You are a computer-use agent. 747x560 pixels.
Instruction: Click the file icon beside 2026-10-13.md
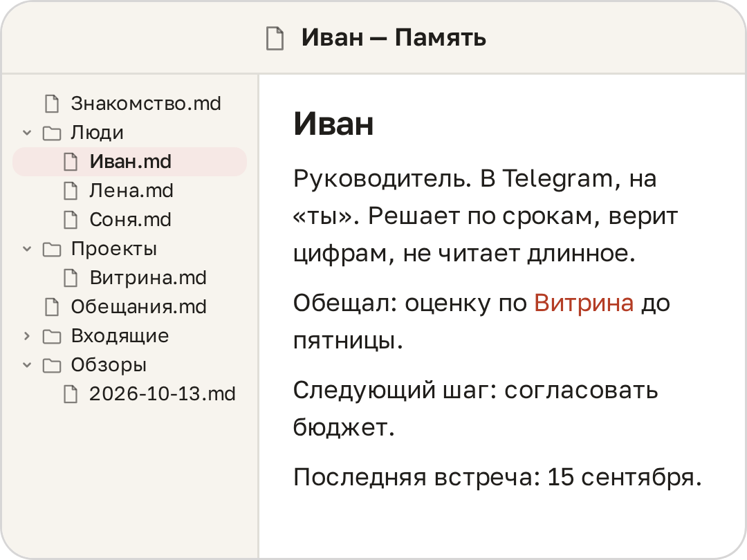(71, 394)
